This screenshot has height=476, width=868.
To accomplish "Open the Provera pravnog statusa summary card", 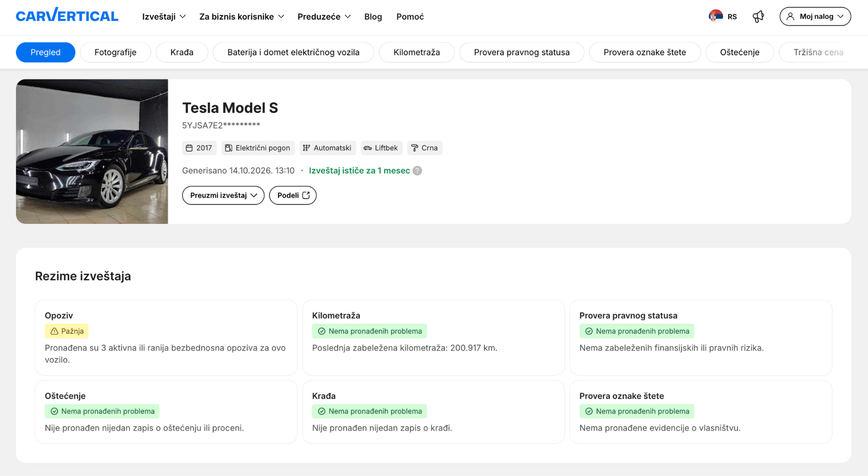I will pyautogui.click(x=701, y=338).
